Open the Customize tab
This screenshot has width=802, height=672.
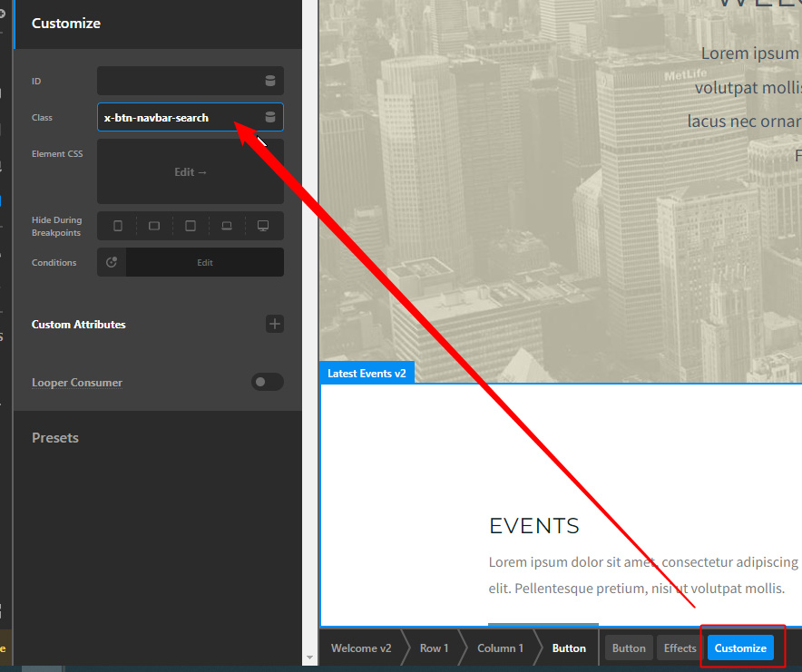click(x=740, y=648)
